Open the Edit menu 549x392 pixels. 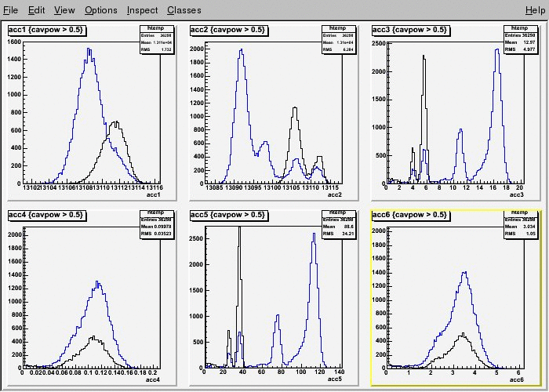36,10
